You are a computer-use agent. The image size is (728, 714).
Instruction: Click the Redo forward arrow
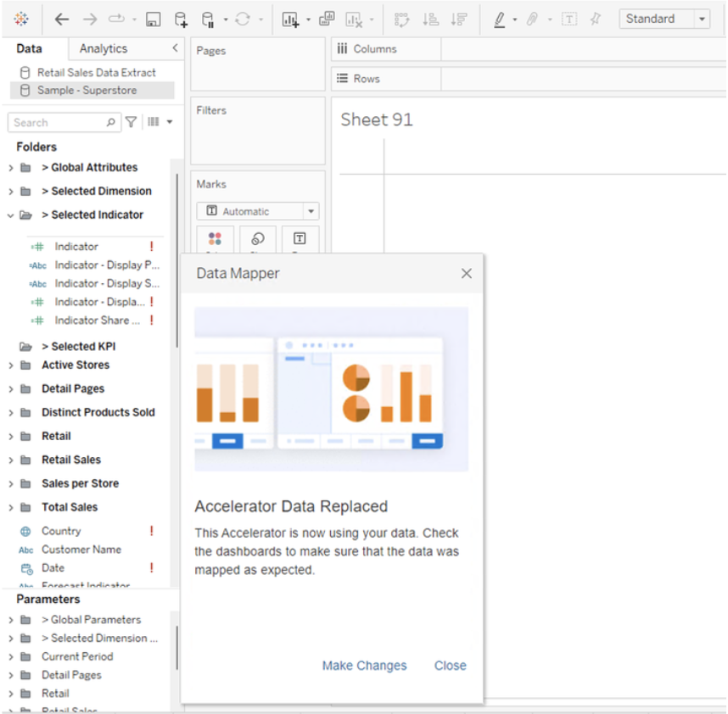tap(90, 19)
